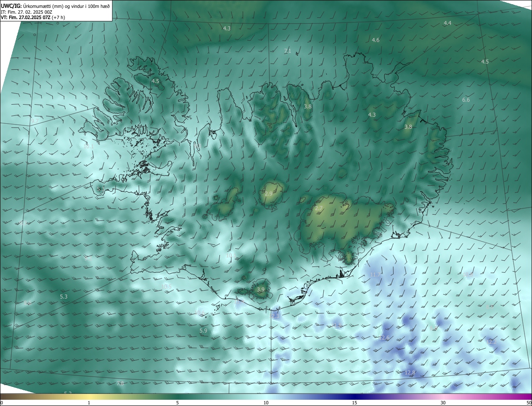Click the 9.7 value label on the map
The height and width of the screenshot is (406, 532).
pyautogui.click(x=34, y=121)
